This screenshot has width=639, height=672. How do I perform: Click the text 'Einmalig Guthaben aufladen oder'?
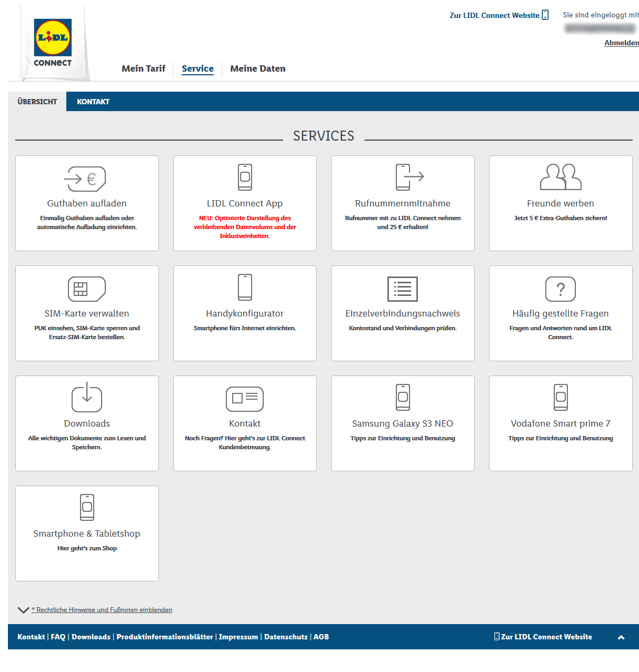click(87, 218)
